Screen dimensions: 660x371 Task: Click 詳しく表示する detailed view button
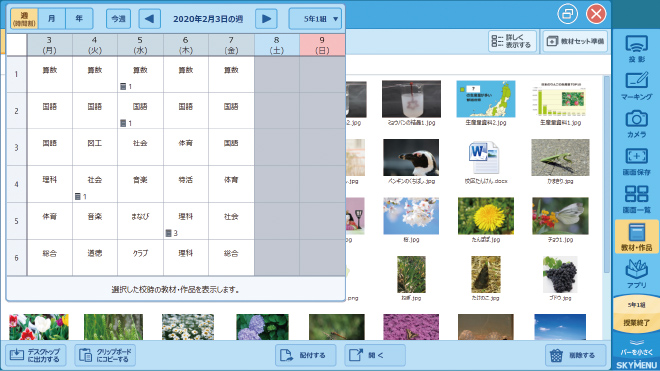[x=512, y=41]
